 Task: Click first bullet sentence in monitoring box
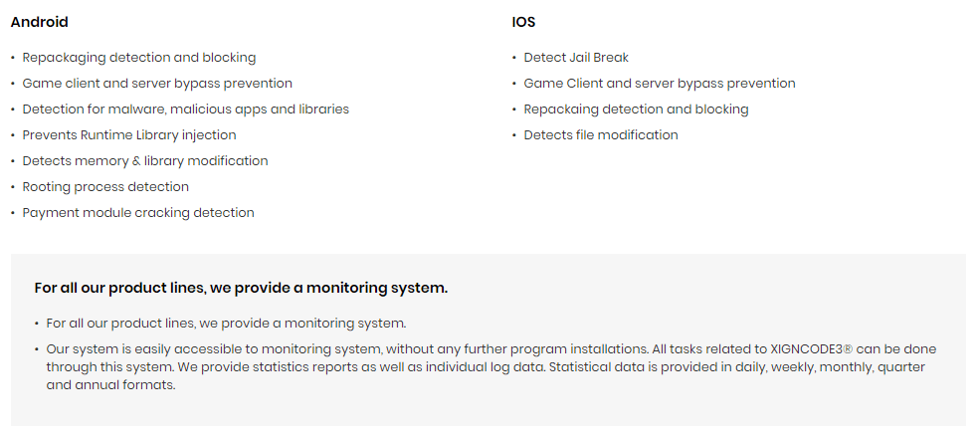[x=226, y=324]
